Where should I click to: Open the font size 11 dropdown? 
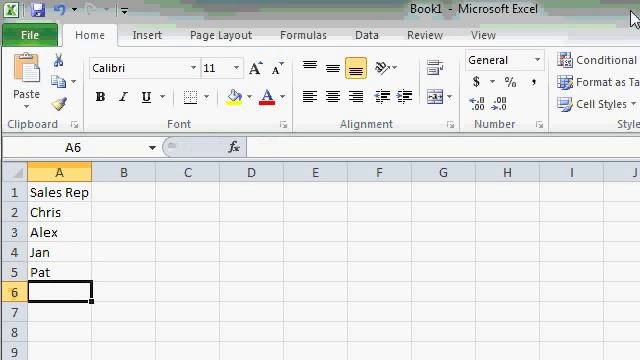[x=236, y=68]
